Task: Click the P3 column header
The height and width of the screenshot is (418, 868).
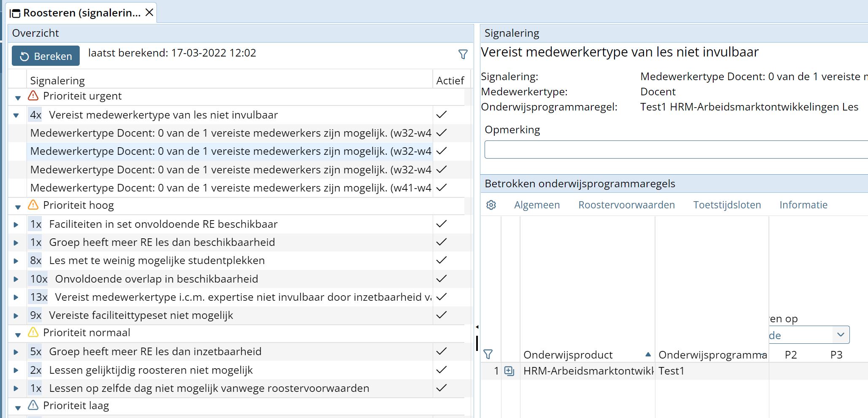Action: click(836, 355)
